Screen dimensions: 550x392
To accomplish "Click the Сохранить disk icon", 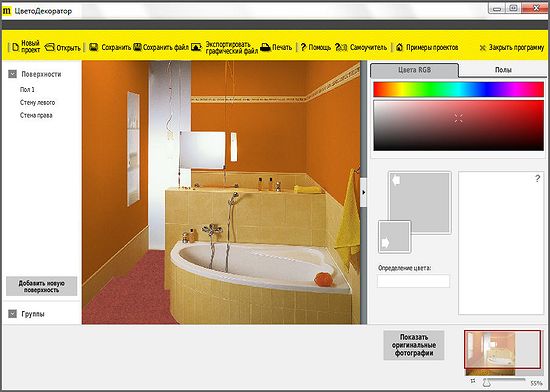I will click(x=93, y=47).
